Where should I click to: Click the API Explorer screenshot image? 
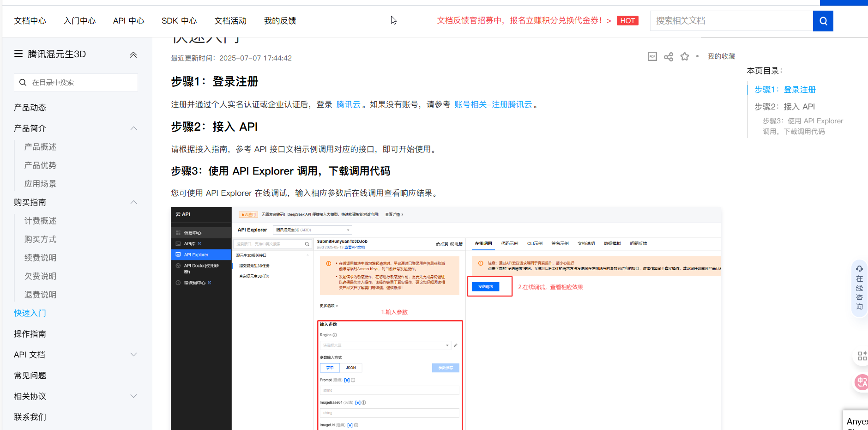coord(446,319)
